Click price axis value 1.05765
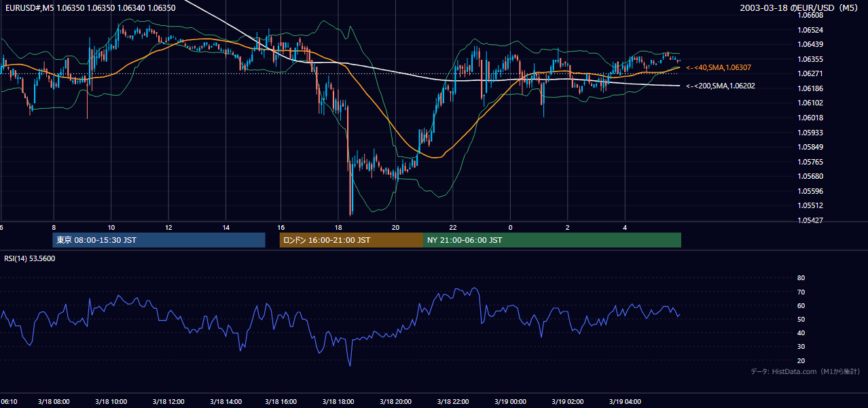 point(810,162)
